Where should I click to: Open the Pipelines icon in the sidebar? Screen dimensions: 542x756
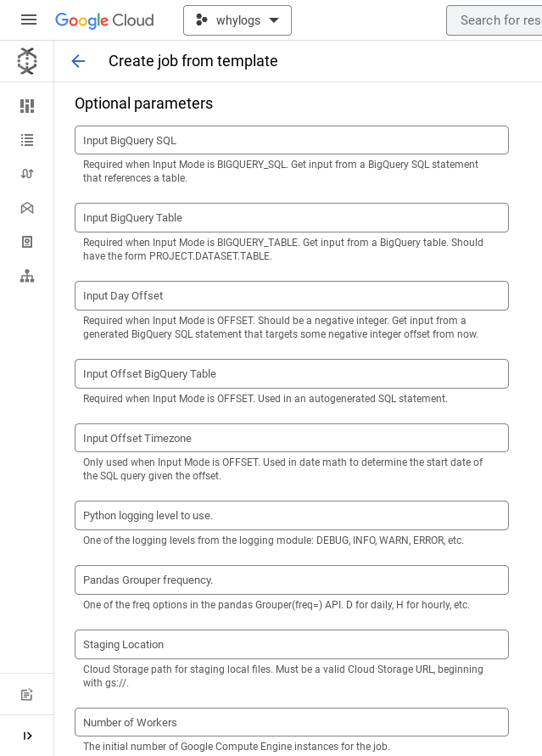coord(26,173)
